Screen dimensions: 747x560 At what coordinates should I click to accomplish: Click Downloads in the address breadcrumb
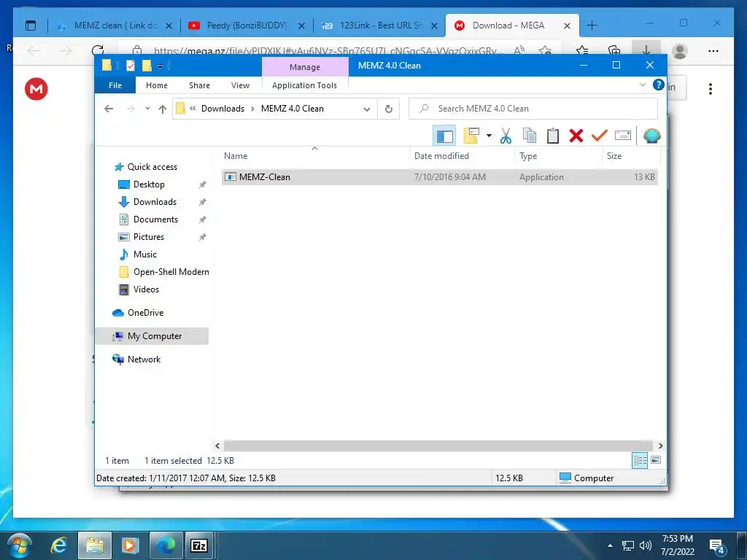pos(222,109)
